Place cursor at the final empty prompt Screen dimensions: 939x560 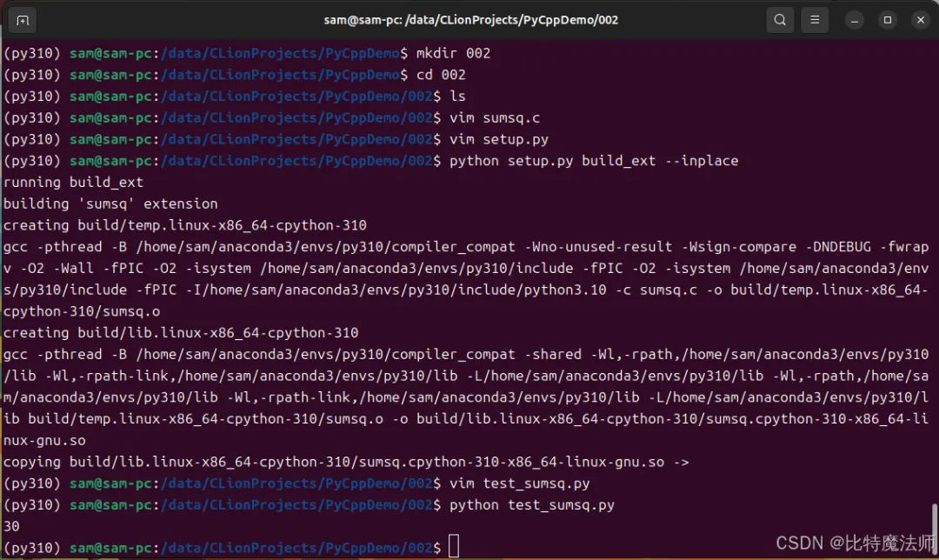(x=453, y=546)
